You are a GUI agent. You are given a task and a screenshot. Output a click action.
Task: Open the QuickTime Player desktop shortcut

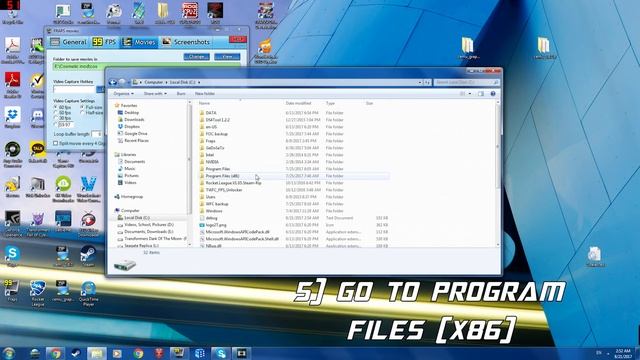[89, 293]
